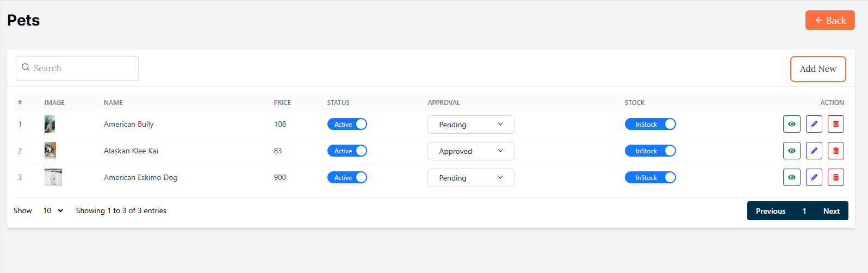Switch off InStock for Alaskan Klee Kai
The width and height of the screenshot is (868, 273).
tap(650, 151)
